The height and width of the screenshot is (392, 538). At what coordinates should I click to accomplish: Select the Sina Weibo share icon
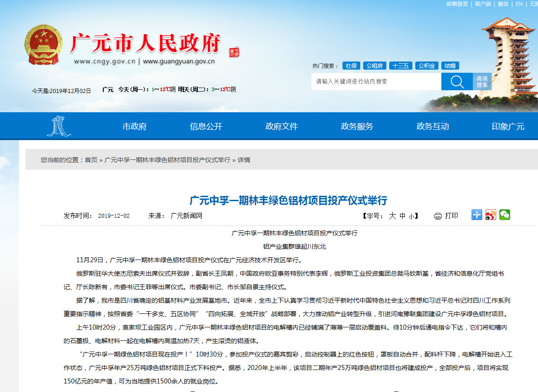pyautogui.click(x=490, y=215)
